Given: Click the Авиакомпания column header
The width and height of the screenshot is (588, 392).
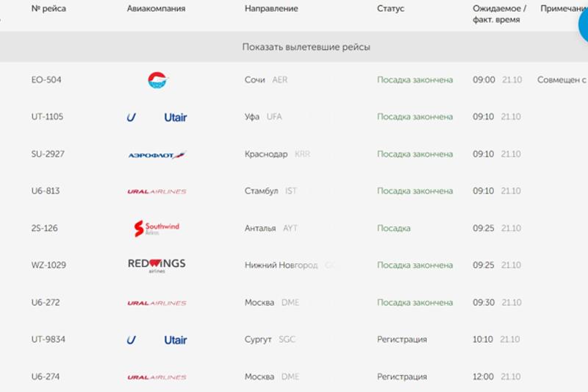Looking at the screenshot, I should pyautogui.click(x=156, y=9).
